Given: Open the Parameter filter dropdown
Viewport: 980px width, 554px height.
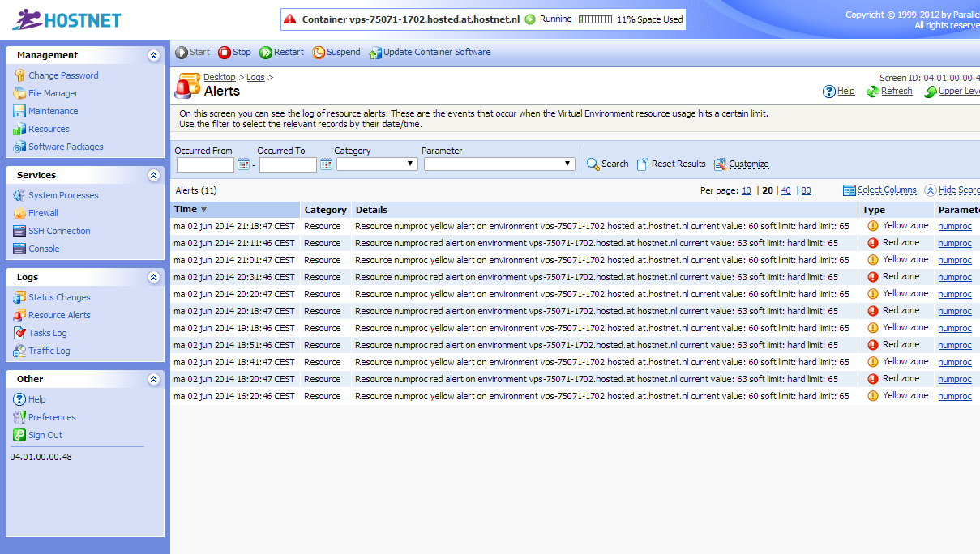Looking at the screenshot, I should pyautogui.click(x=499, y=164).
